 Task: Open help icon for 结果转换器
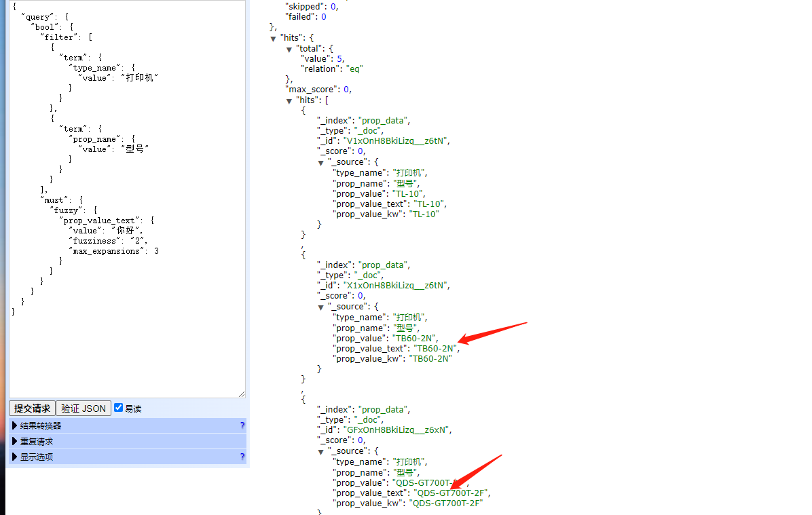pyautogui.click(x=242, y=425)
